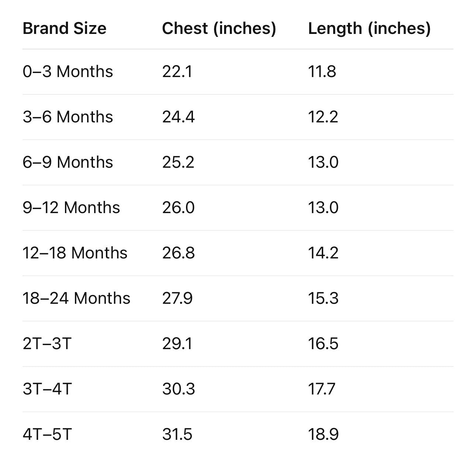
Task: Click the Length (inches) column header
Action: click(369, 28)
